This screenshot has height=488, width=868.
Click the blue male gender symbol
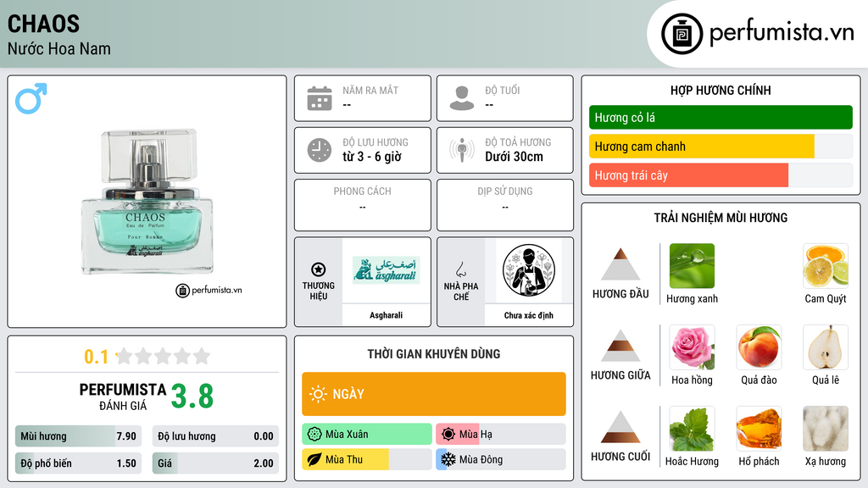[31, 98]
